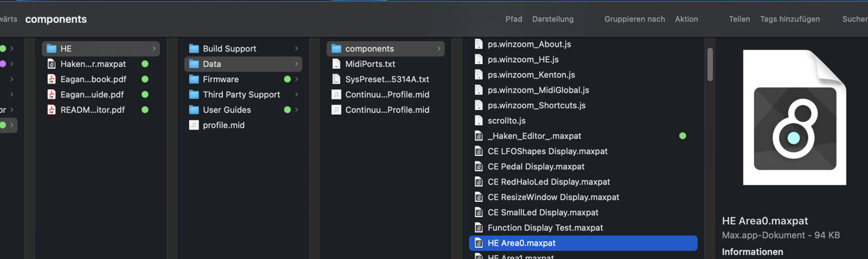Click the Firmware folder icon
The width and height of the screenshot is (868, 259).
194,79
